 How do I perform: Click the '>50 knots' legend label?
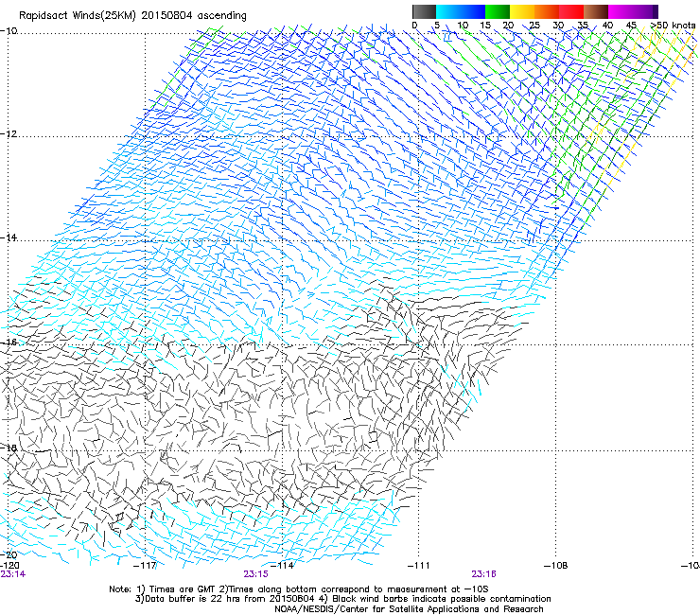pyautogui.click(x=673, y=26)
